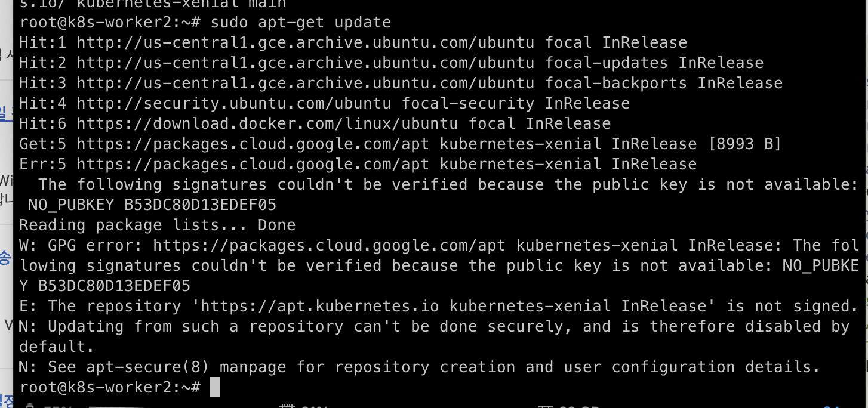Click the download.docker.com URL on Hit:6
The width and height of the screenshot is (868, 408).
tap(267, 123)
